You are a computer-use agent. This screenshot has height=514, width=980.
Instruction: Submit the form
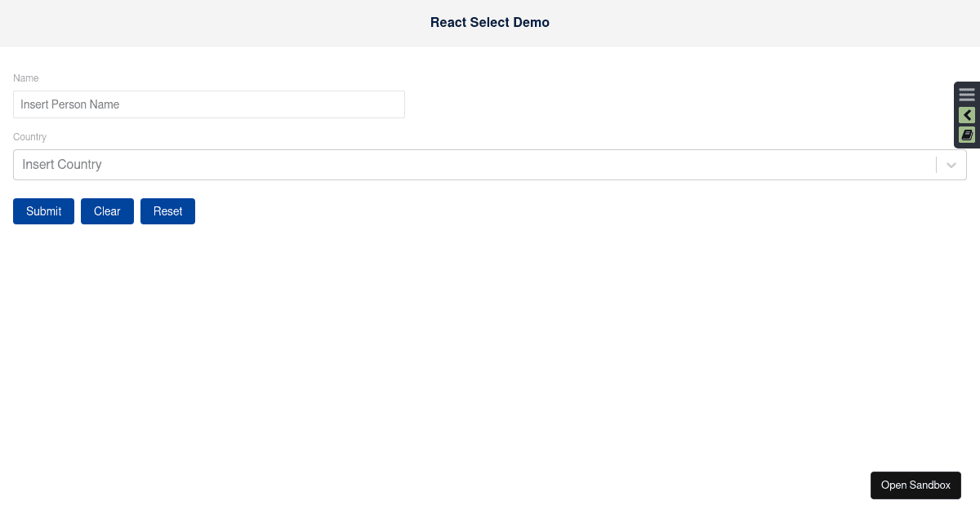(43, 211)
